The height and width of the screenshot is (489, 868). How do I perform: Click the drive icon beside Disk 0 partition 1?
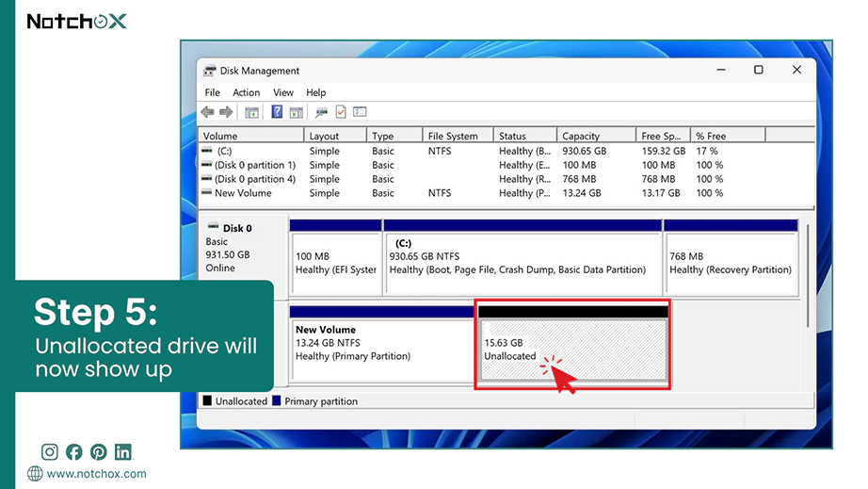tap(206, 165)
